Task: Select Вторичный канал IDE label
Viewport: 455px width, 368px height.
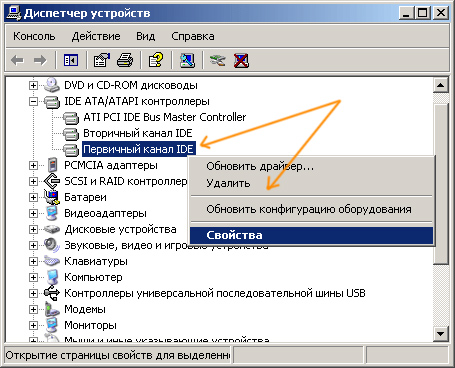Action: click(x=138, y=134)
